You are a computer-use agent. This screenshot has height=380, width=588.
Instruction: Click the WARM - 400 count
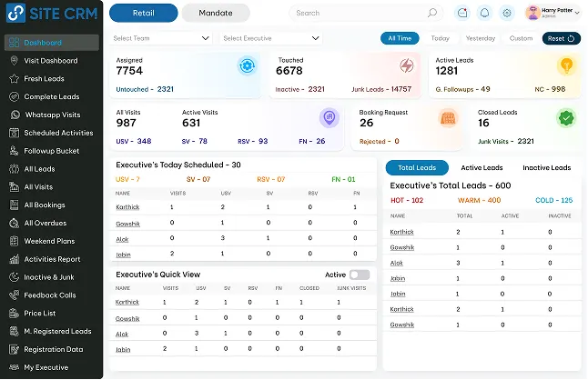pos(480,200)
